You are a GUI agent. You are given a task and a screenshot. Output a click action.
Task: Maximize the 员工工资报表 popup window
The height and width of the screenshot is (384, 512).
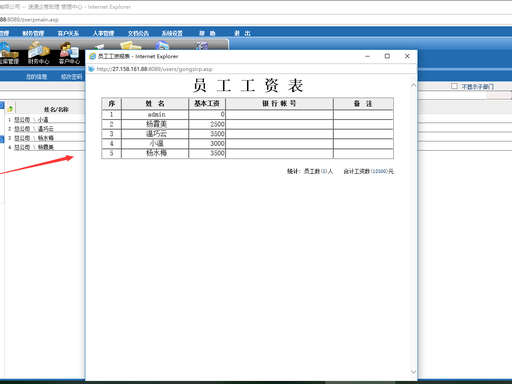pos(387,56)
